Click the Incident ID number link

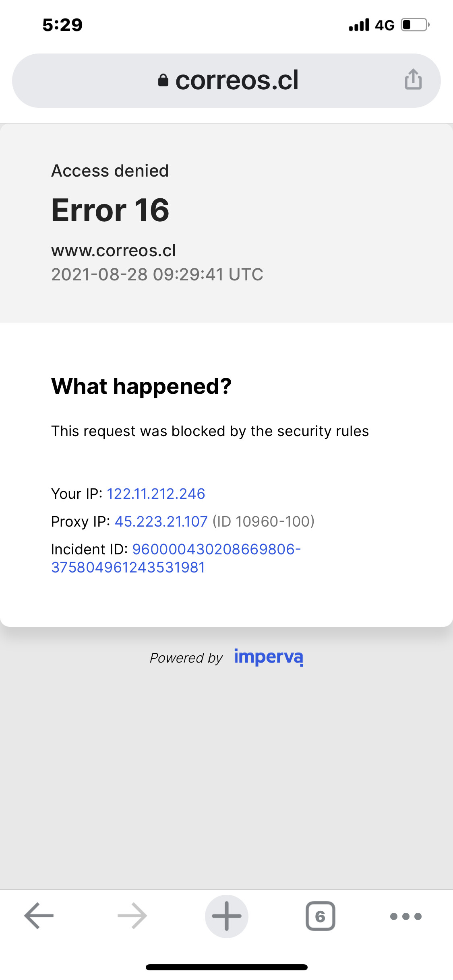176,558
